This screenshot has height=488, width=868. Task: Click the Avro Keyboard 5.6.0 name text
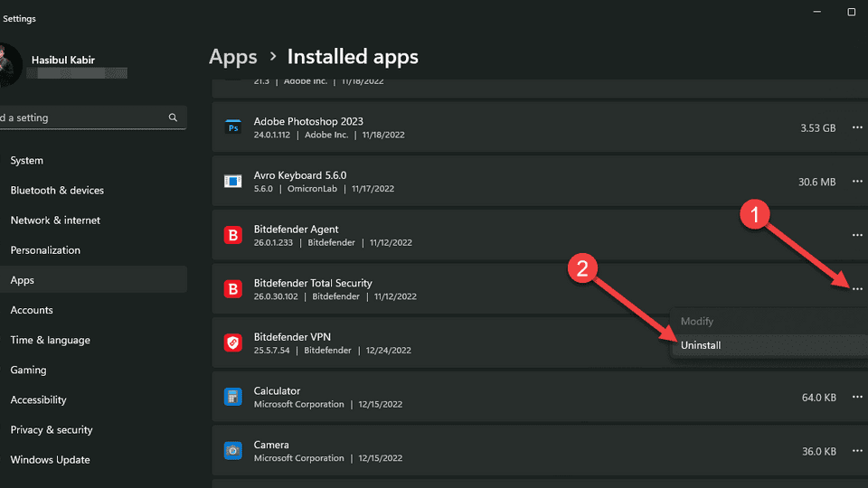(300, 174)
